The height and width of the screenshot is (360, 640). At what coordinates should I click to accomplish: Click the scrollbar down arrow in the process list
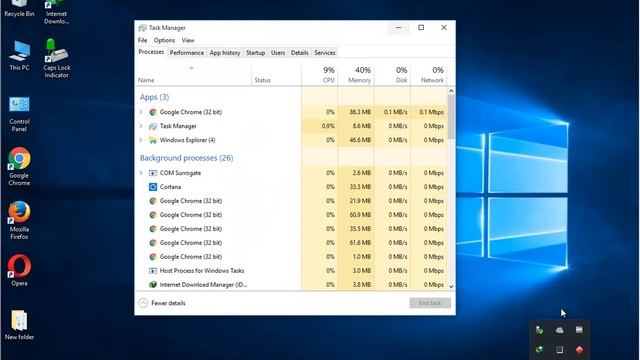451,287
